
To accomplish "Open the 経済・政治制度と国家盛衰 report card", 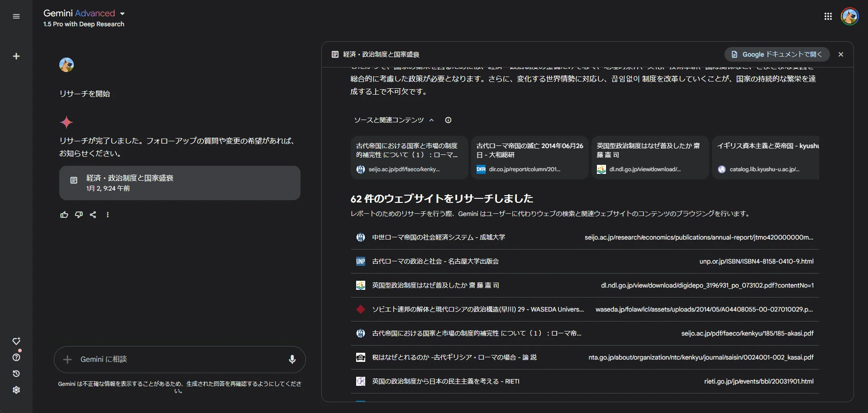I will click(180, 183).
